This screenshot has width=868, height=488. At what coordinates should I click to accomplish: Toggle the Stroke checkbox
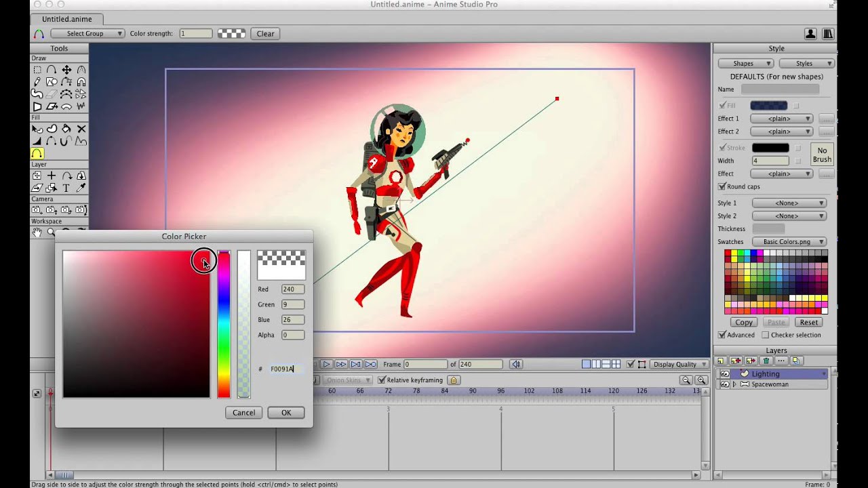(x=722, y=148)
